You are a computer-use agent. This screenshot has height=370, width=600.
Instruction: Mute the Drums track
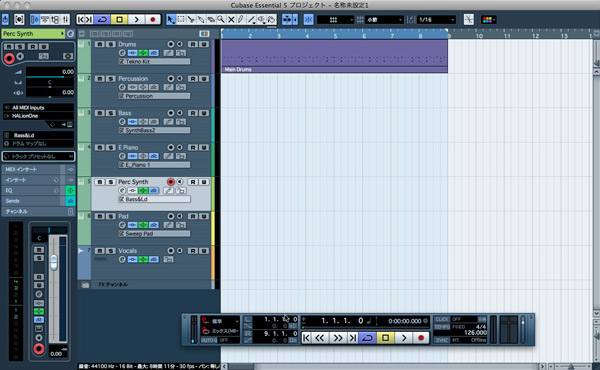coord(99,44)
